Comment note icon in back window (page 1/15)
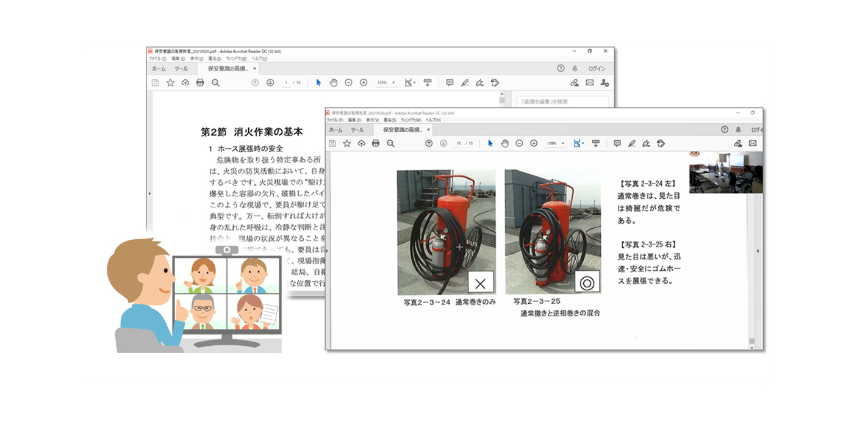868x427 pixels. point(450,82)
